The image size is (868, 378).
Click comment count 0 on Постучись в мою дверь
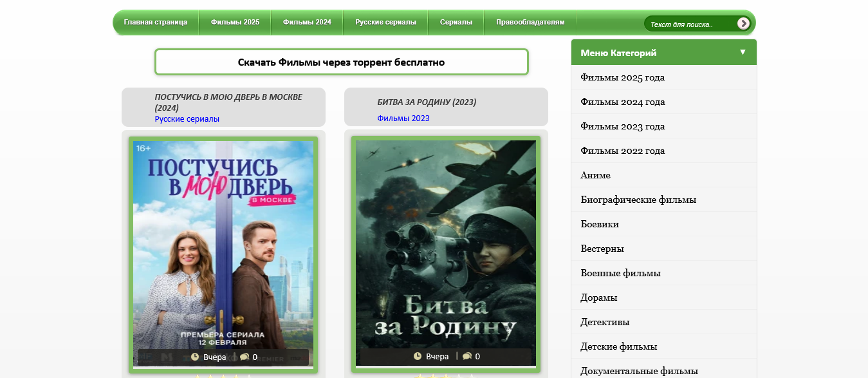255,357
